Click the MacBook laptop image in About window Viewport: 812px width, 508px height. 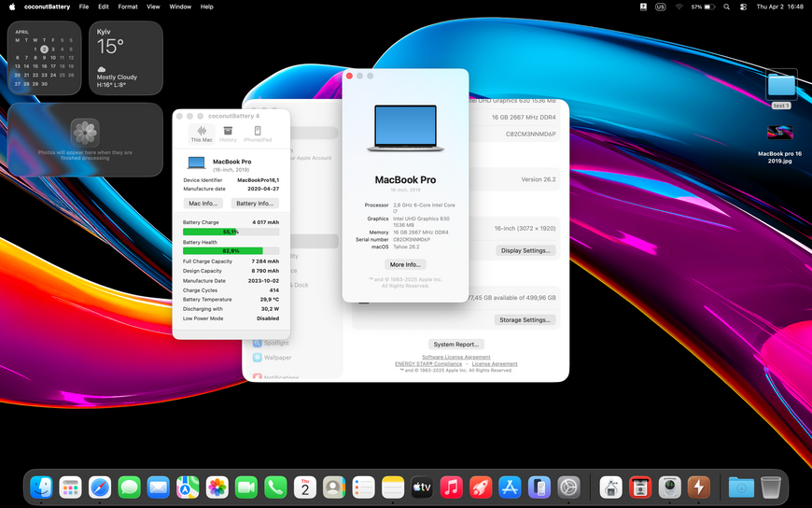(x=405, y=128)
